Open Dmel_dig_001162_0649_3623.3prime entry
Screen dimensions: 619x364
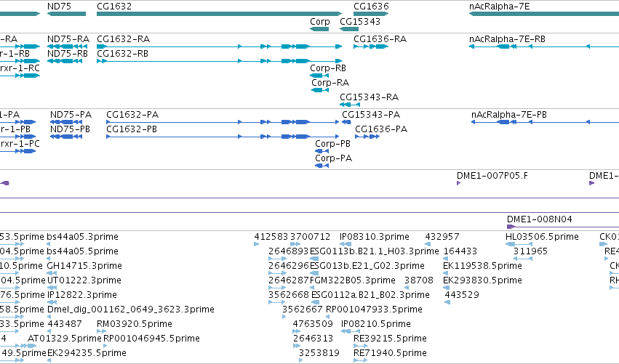click(131, 310)
